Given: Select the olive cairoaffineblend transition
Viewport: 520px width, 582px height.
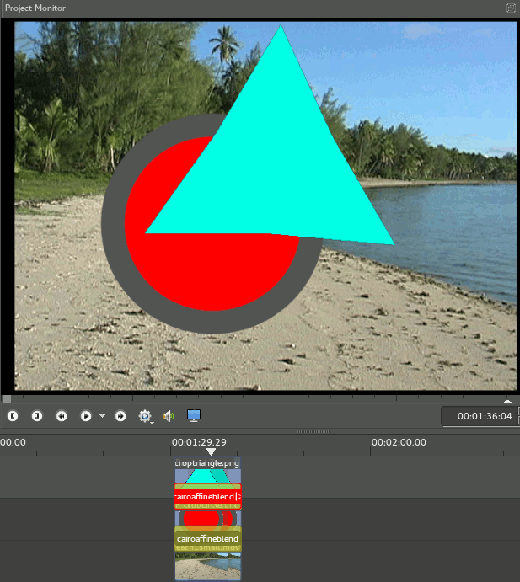Looking at the screenshot, I should point(208,539).
